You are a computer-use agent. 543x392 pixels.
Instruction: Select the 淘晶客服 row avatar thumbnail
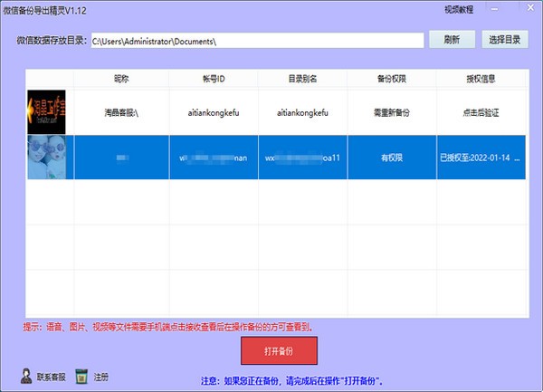(x=50, y=112)
